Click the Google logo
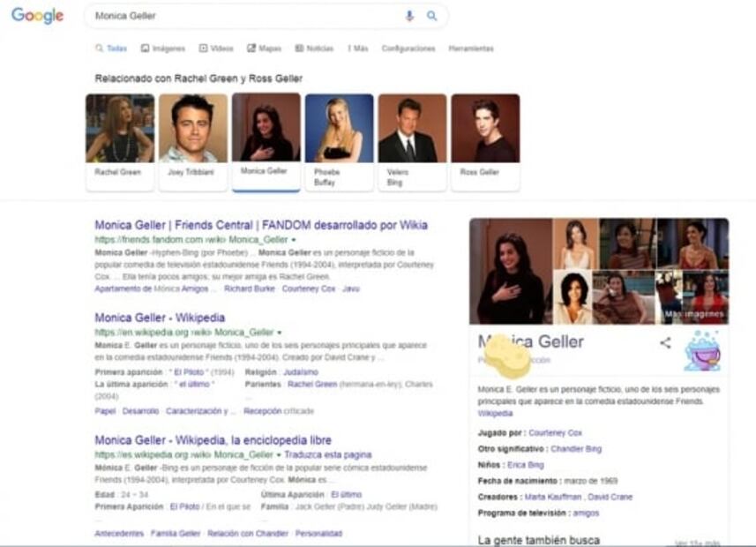This screenshot has width=756, height=547. coord(37,16)
